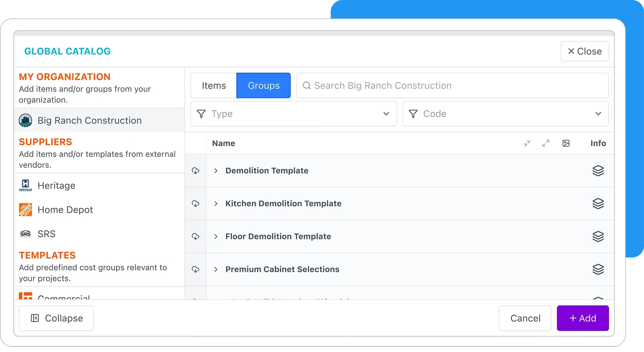The image size is (644, 352).
Task: Open the Type filter dropdown
Action: click(293, 114)
